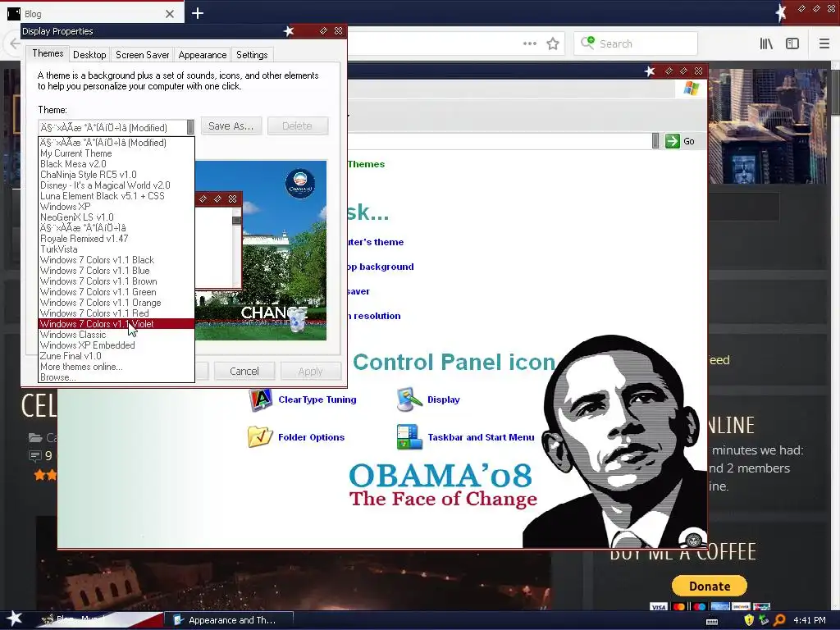Open the Display control panel icon
The image size is (840, 630).
pyautogui.click(x=409, y=399)
